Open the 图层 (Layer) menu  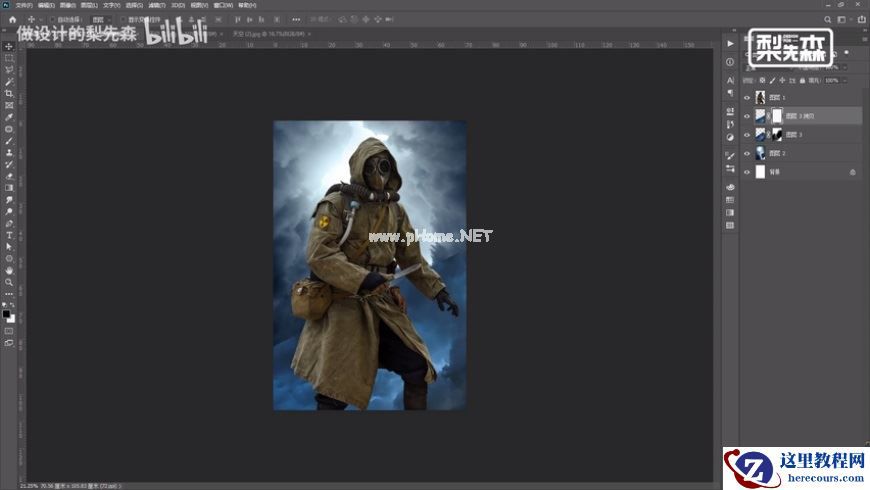coord(89,5)
